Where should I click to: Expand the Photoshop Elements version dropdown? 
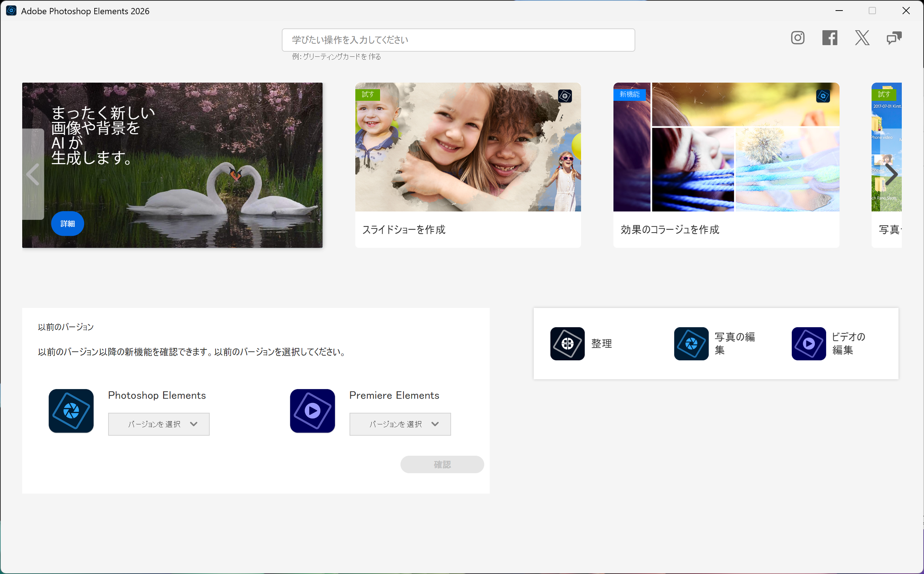click(x=159, y=424)
